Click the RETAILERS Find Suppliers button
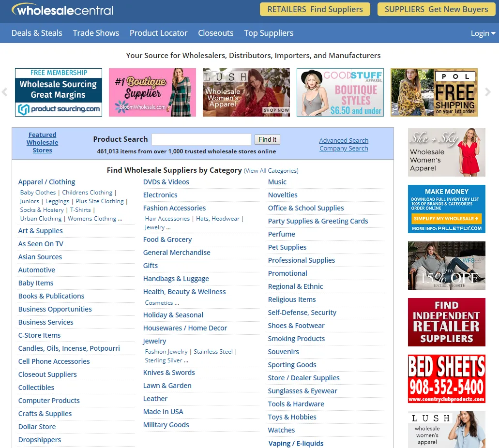Image resolution: width=499 pixels, height=448 pixels. tap(315, 9)
